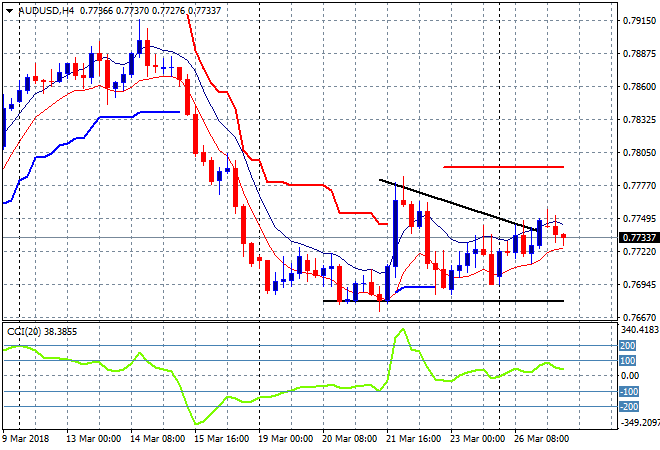660x450 pixels.
Task: Click the 0.77220 price axis label
Action: click(x=639, y=252)
